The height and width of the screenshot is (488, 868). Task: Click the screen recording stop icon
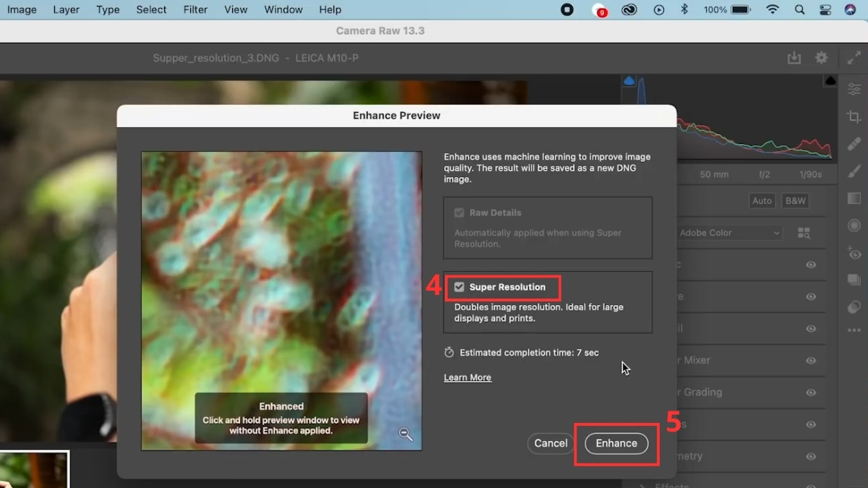568,10
